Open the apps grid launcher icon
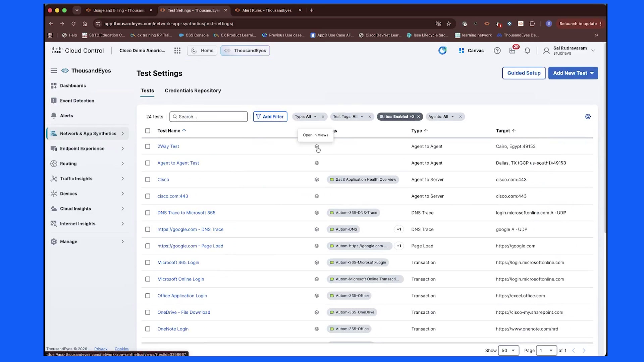This screenshot has width=644, height=362. [x=177, y=51]
